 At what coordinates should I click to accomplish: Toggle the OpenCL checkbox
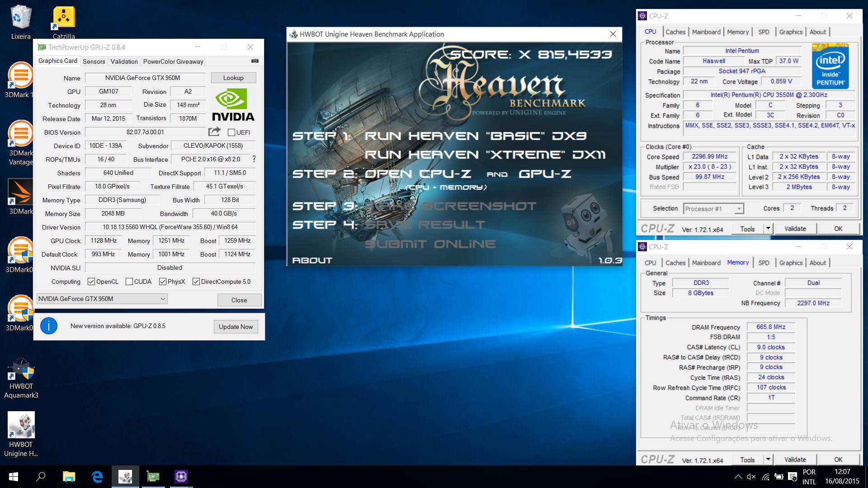(91, 282)
